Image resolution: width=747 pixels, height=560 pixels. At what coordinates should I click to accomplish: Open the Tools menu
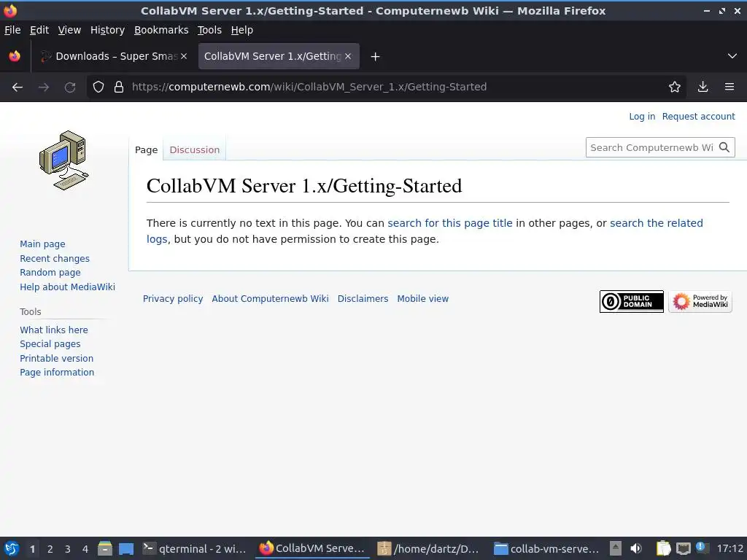pyautogui.click(x=209, y=30)
